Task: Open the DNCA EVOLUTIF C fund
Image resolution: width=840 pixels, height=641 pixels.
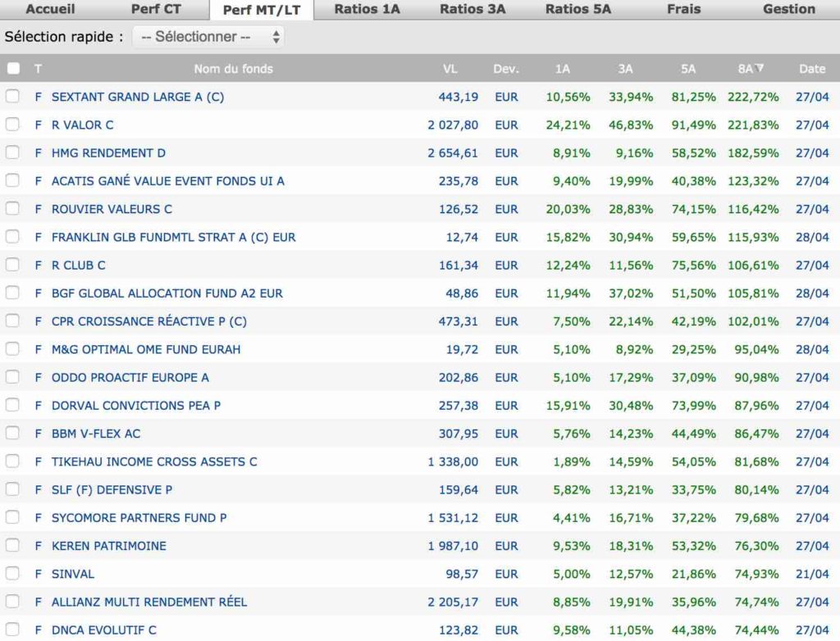Action: click(104, 630)
